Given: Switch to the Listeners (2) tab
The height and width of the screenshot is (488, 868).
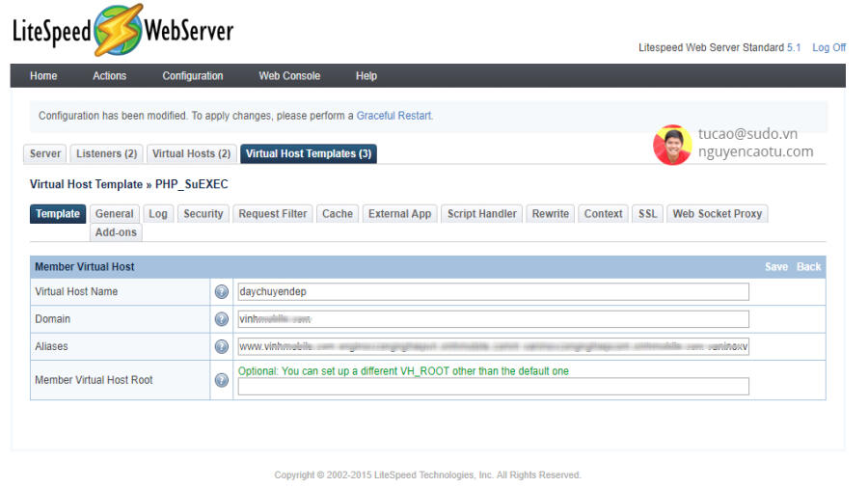Looking at the screenshot, I should coord(107,153).
